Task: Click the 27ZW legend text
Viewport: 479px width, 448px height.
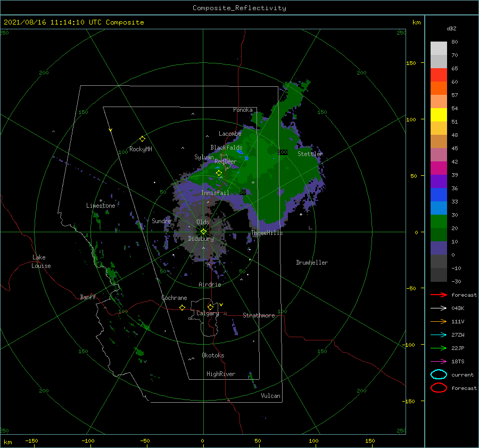Action: click(x=458, y=335)
